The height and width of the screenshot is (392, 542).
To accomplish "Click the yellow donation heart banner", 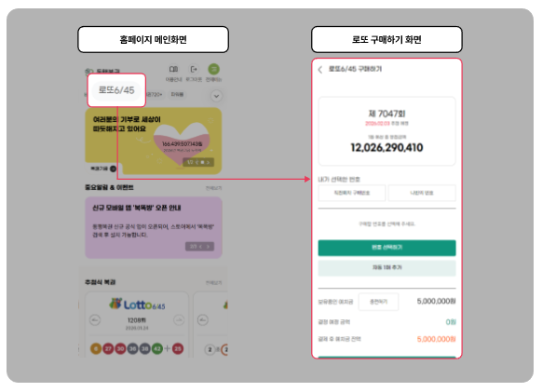I will point(153,141).
